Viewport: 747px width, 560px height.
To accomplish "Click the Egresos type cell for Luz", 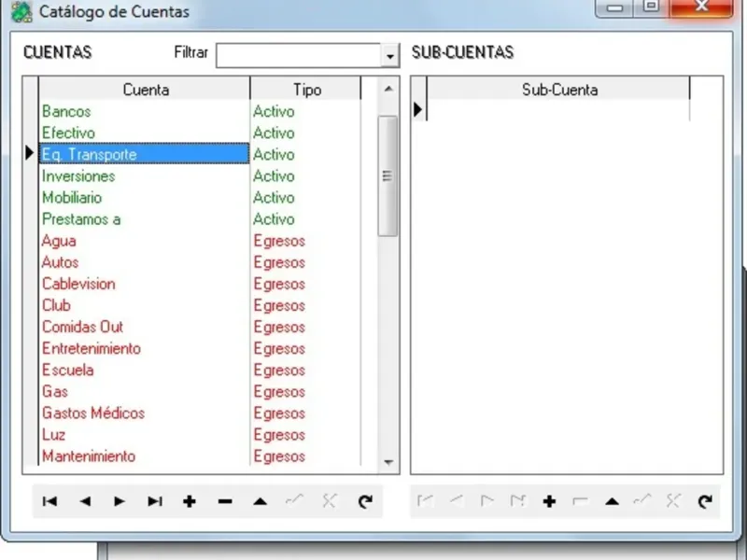I will (306, 435).
